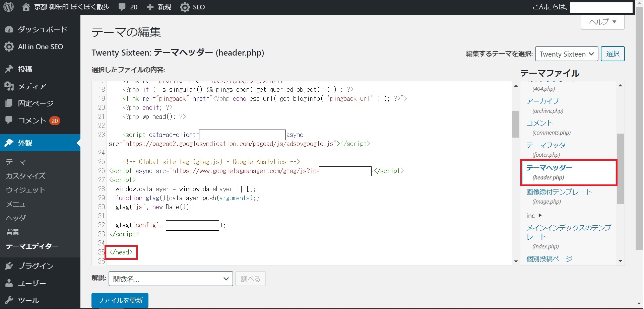Open the SEO gear icon in admin bar
This screenshot has height=309, width=644.
[x=185, y=7]
